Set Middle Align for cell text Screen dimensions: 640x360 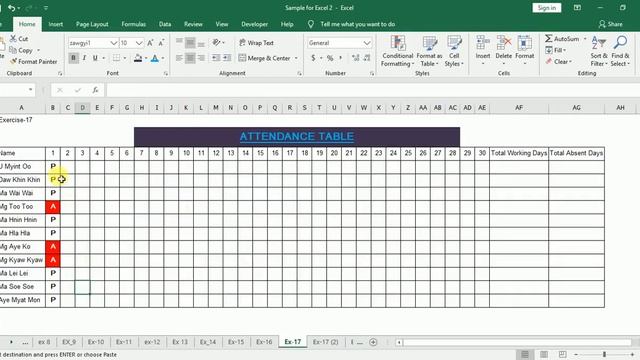tap(190, 42)
